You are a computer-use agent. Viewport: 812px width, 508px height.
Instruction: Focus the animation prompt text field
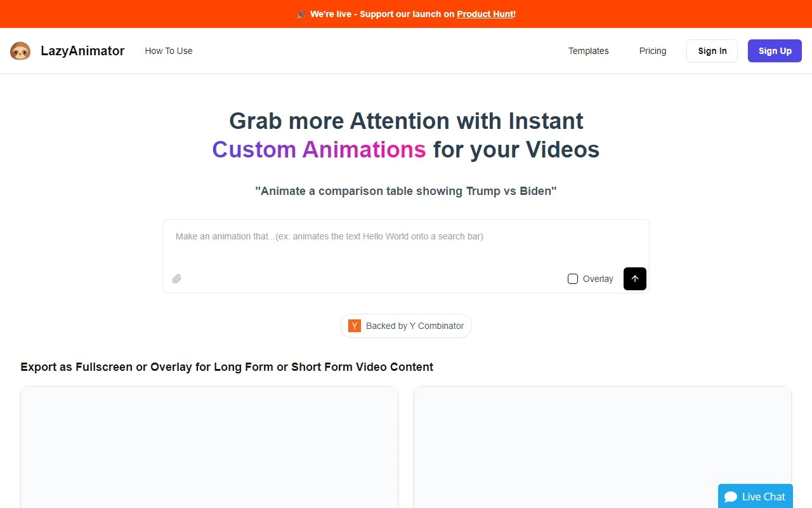point(406,243)
